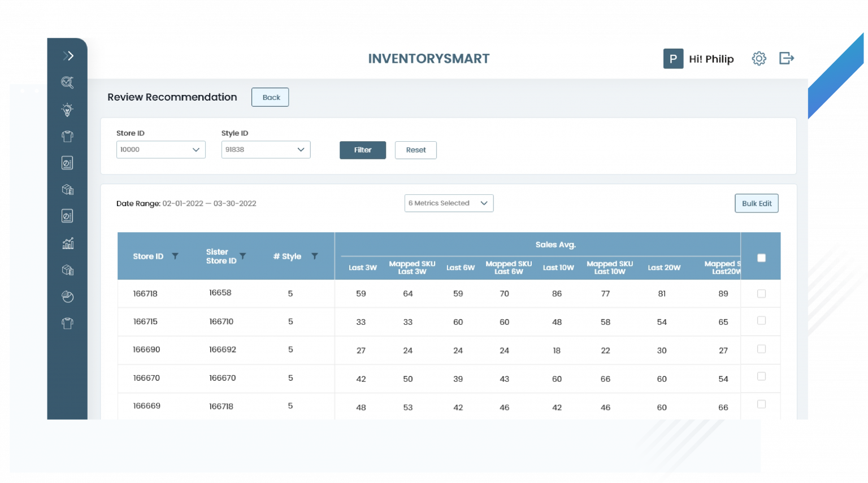
Task: Open application settings via the gear icon
Action: pos(759,58)
